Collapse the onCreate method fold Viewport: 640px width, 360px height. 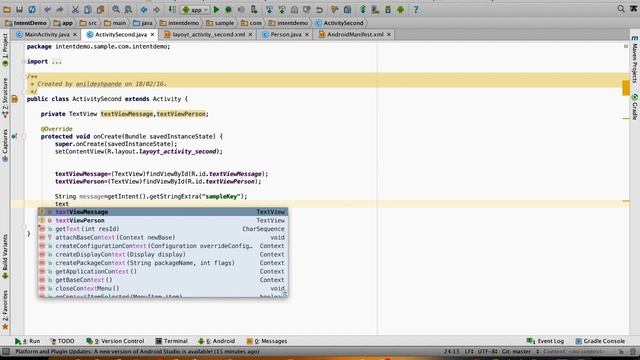(x=24, y=136)
